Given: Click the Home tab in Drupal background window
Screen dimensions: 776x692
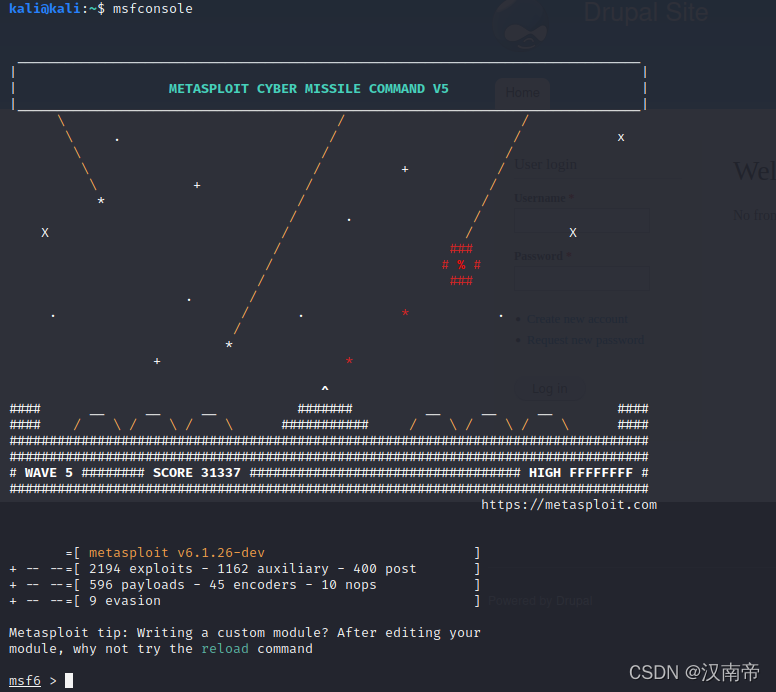Looking at the screenshot, I should pos(523,93).
